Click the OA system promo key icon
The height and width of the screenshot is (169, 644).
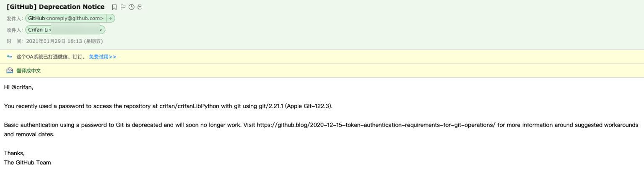click(9, 57)
